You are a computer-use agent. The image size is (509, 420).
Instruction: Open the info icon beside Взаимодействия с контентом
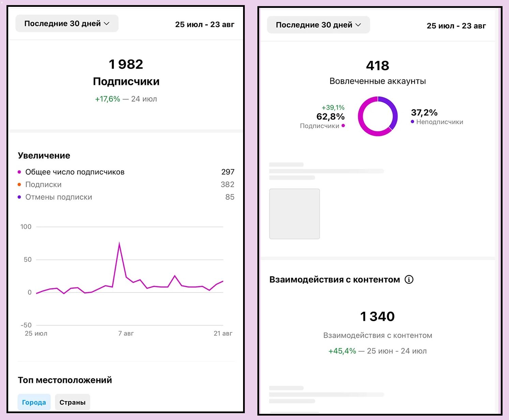click(x=409, y=280)
